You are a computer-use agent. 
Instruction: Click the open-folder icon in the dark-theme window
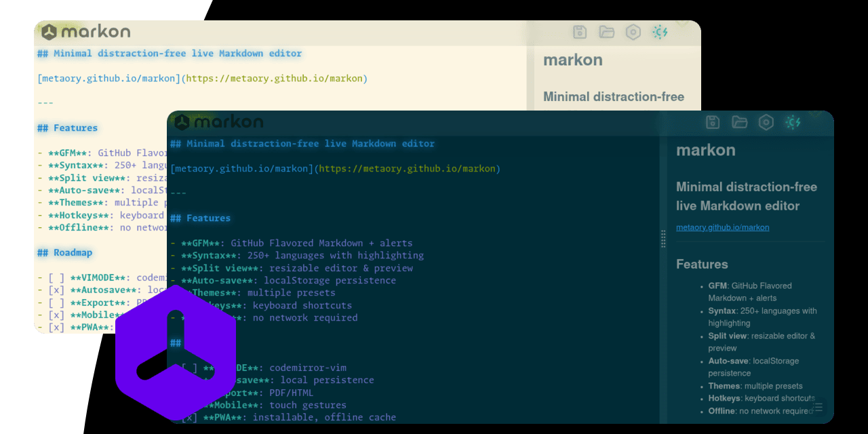click(739, 122)
